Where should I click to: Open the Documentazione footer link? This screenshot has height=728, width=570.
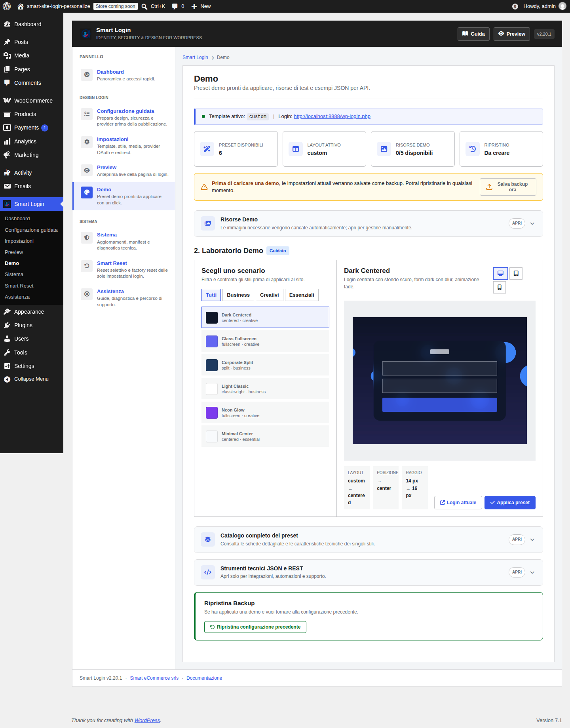pos(204,678)
